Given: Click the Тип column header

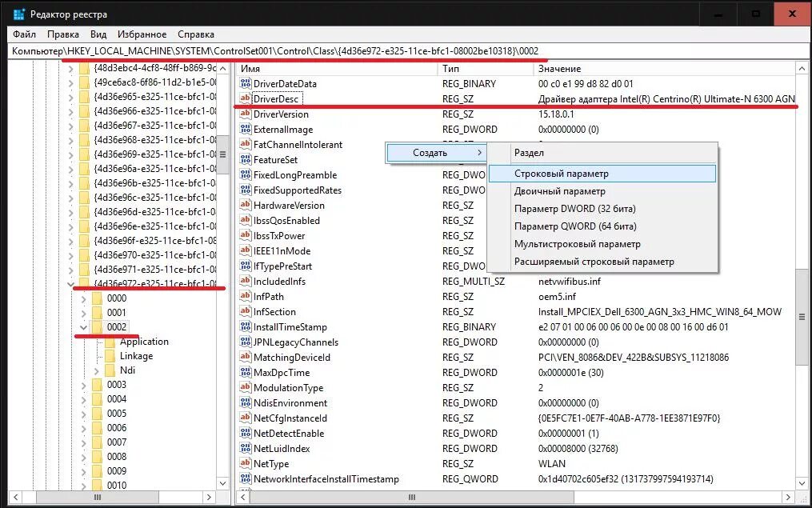Looking at the screenshot, I should tap(486, 68).
